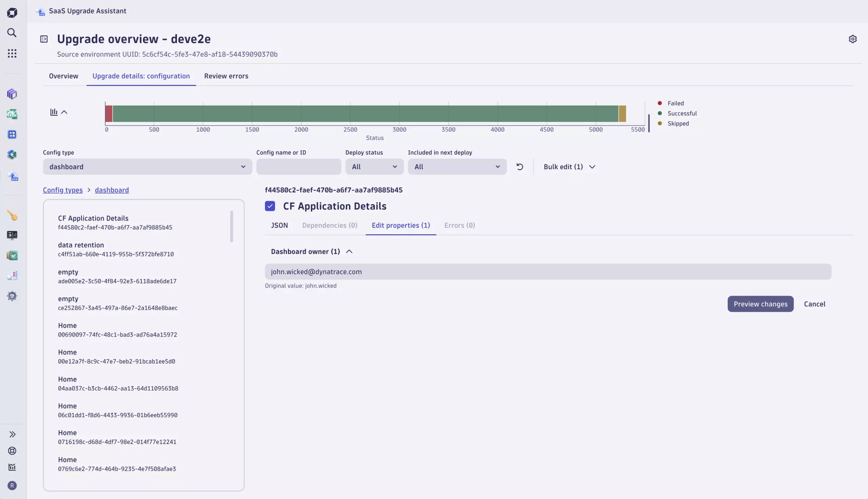
Task: Switch to the Overview tab
Action: [x=63, y=75]
